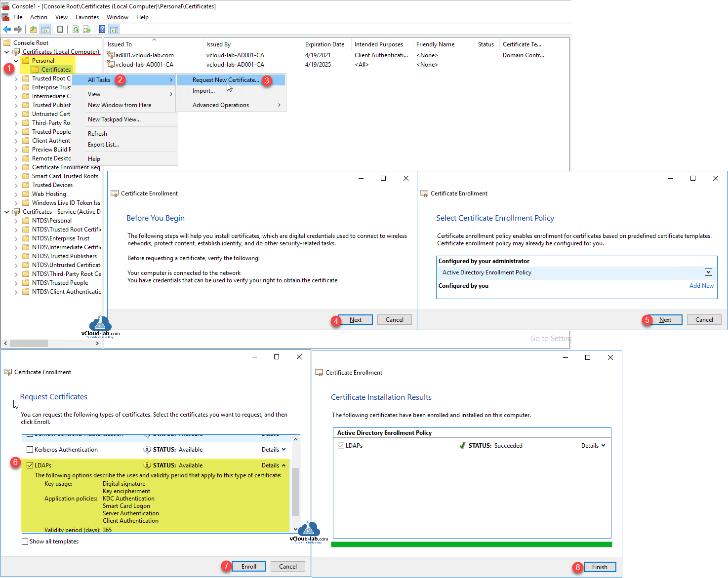The width and height of the screenshot is (728, 578).
Task: Click the Issued To column header
Action: click(154, 44)
